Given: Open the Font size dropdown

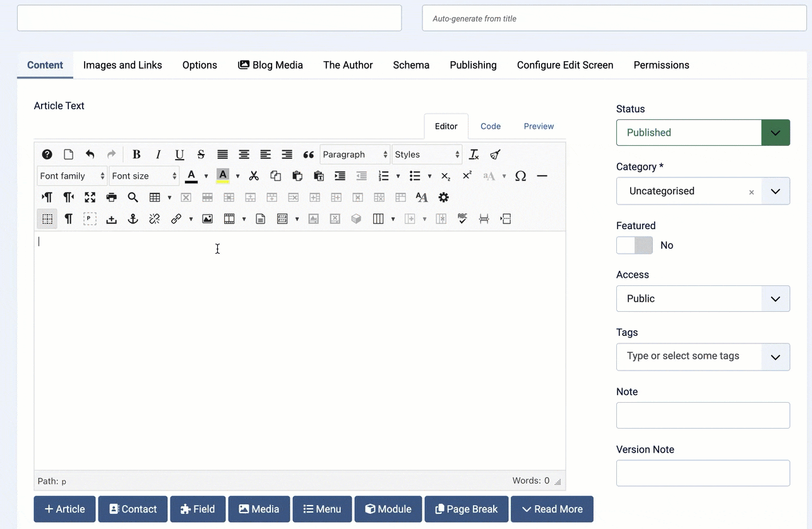Looking at the screenshot, I should [x=144, y=176].
